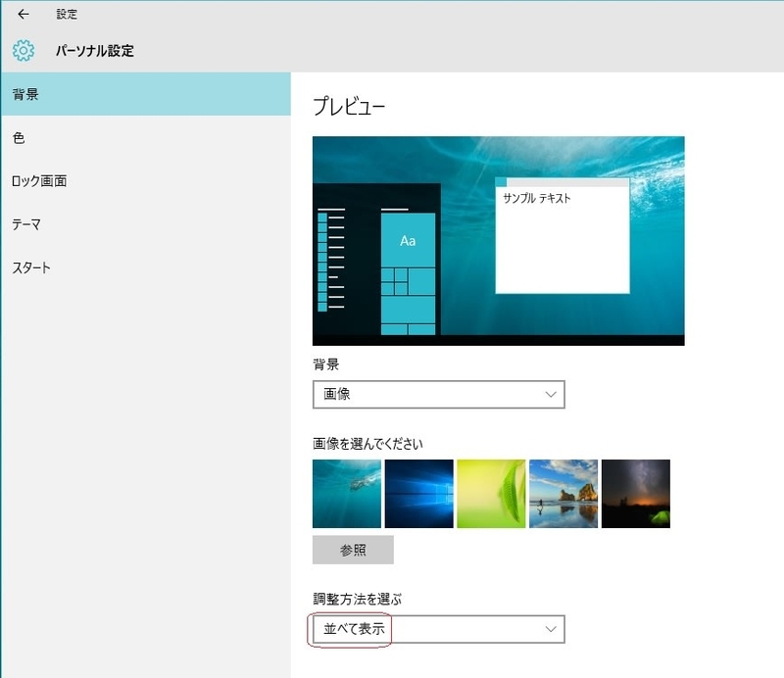This screenshot has width=784, height=678.
Task: Click the 調整方法を選ぶ label
Action: click(358, 599)
